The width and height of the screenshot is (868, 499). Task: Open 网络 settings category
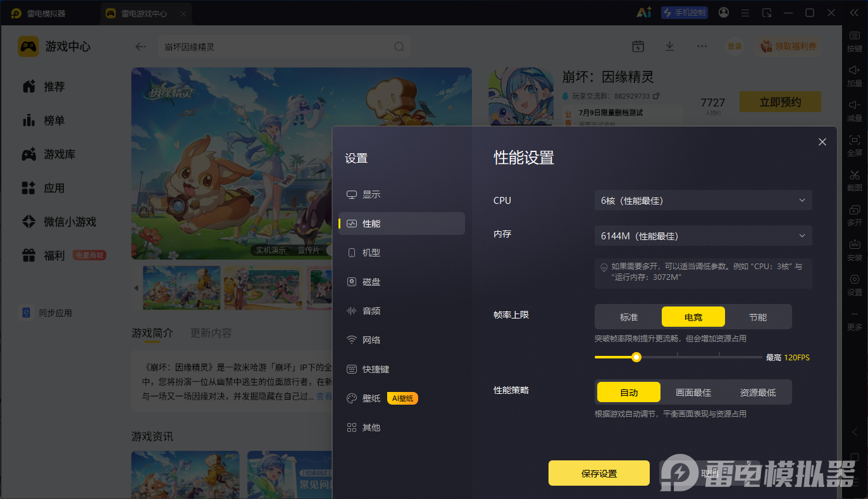pyautogui.click(x=402, y=340)
